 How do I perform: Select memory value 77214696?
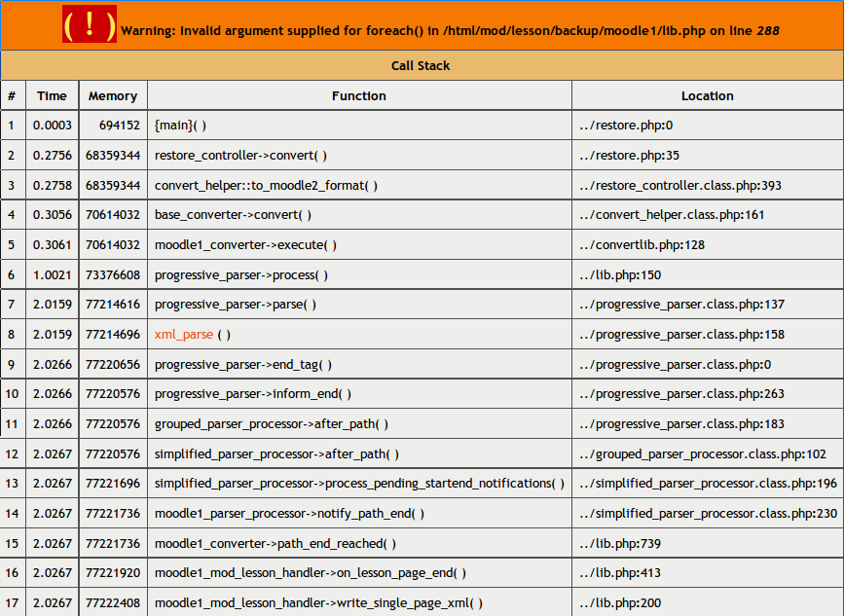[x=113, y=335]
